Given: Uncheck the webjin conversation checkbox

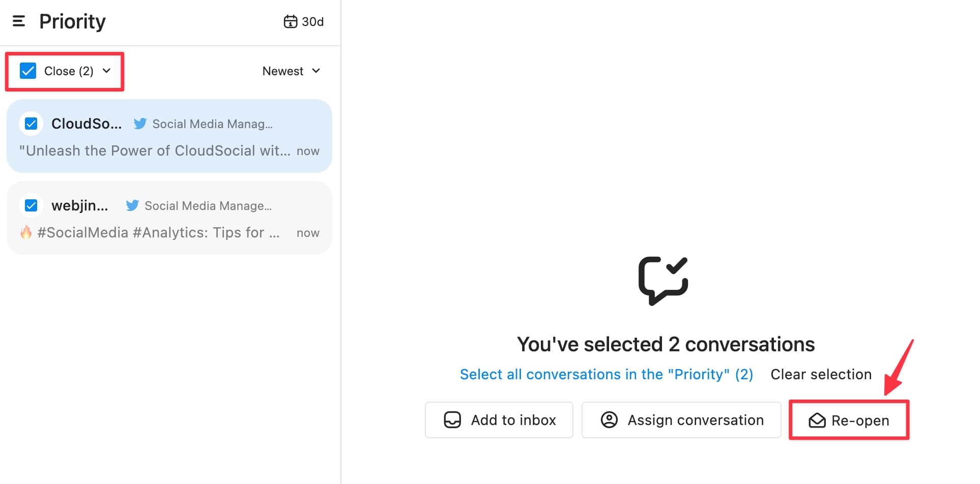Looking at the screenshot, I should [x=31, y=205].
